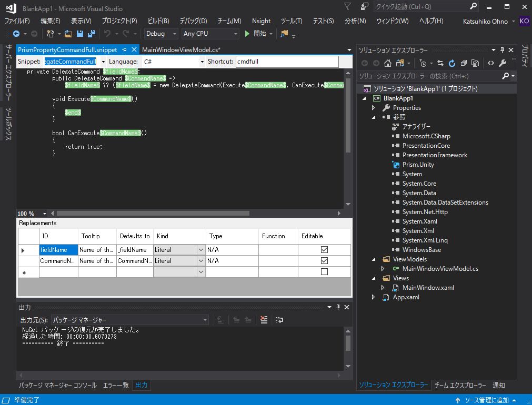
Task: Switch to チーム エクスプローラー tab
Action: point(460,386)
